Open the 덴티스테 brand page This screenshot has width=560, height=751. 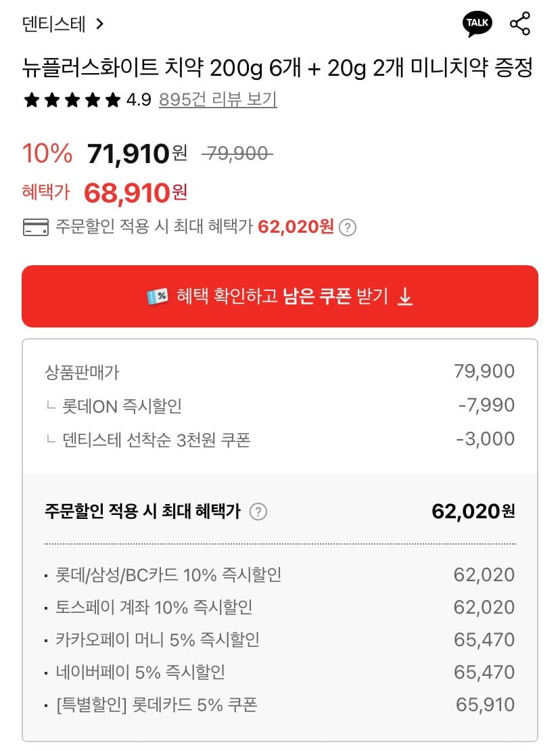[54, 24]
